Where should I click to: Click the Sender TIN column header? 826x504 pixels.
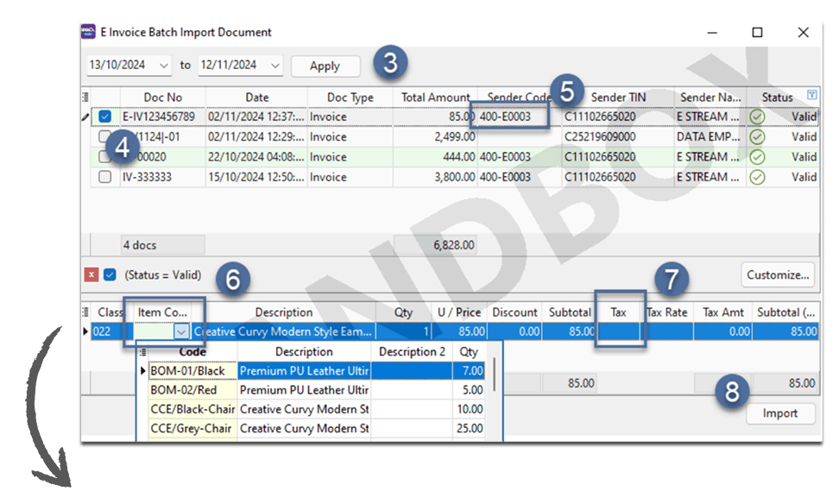[618, 98]
